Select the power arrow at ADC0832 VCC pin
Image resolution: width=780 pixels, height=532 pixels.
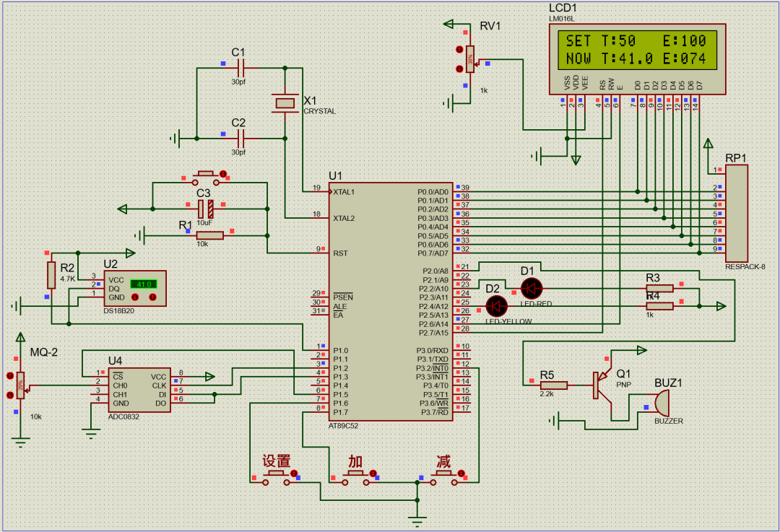[210, 377]
